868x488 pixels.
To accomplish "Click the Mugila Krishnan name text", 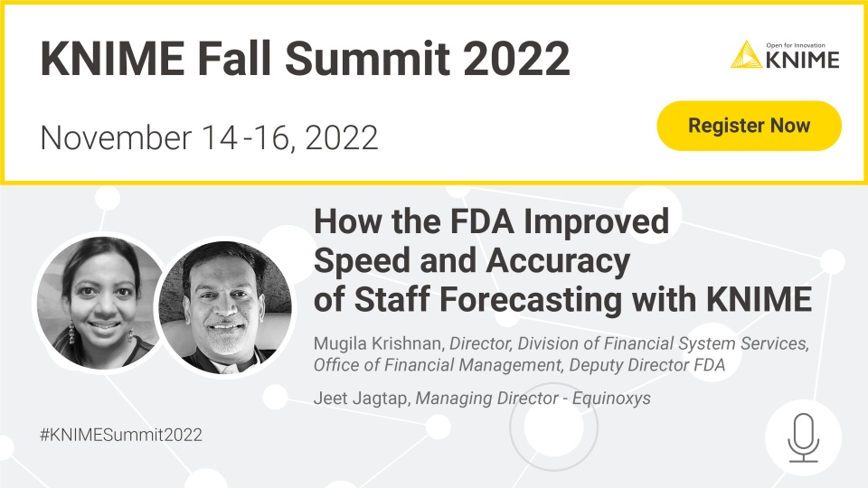I will [378, 343].
